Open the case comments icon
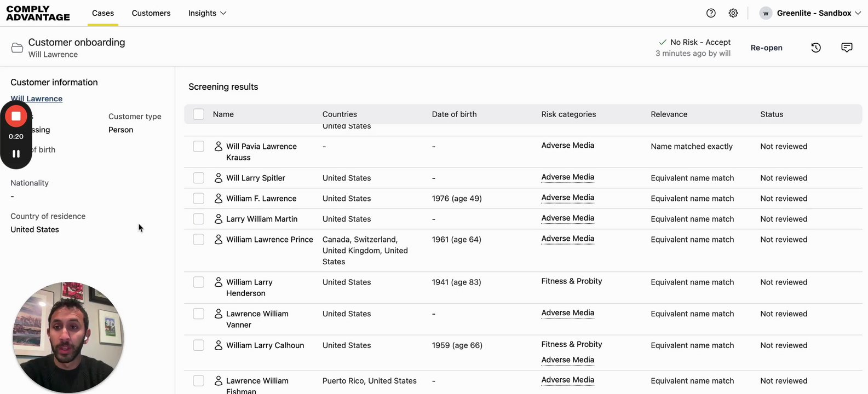The width and height of the screenshot is (868, 394). pos(847,48)
